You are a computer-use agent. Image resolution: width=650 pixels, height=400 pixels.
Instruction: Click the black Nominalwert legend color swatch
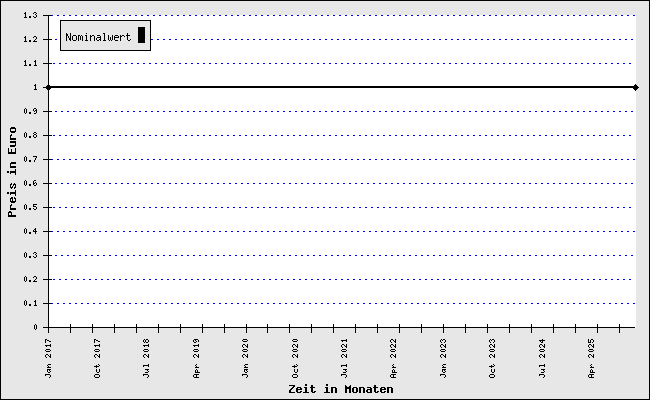coord(142,36)
